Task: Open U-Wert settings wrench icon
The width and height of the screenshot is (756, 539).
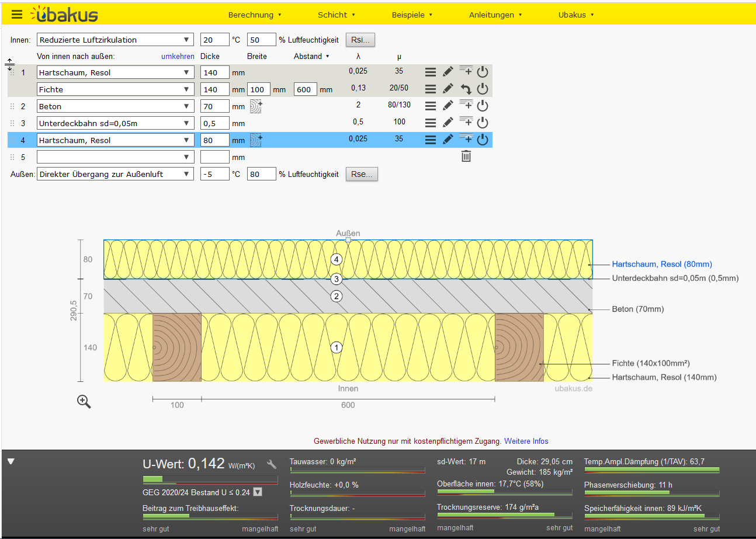Action: click(271, 464)
